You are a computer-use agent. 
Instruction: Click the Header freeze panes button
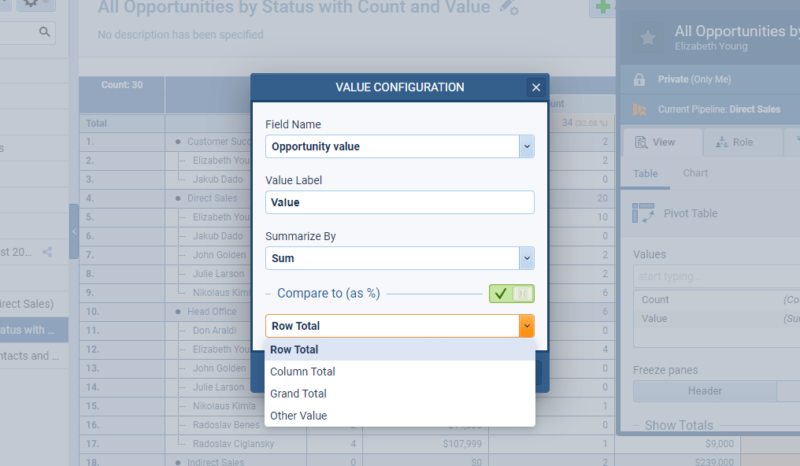(705, 391)
